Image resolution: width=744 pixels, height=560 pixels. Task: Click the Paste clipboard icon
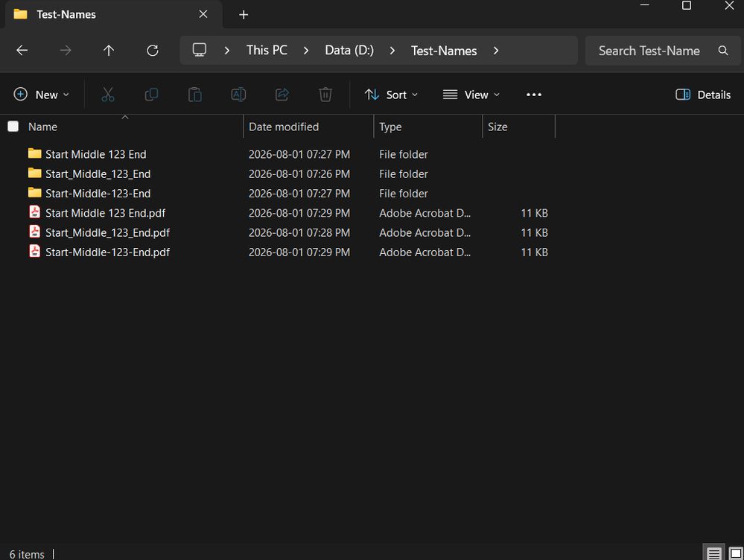coord(195,95)
